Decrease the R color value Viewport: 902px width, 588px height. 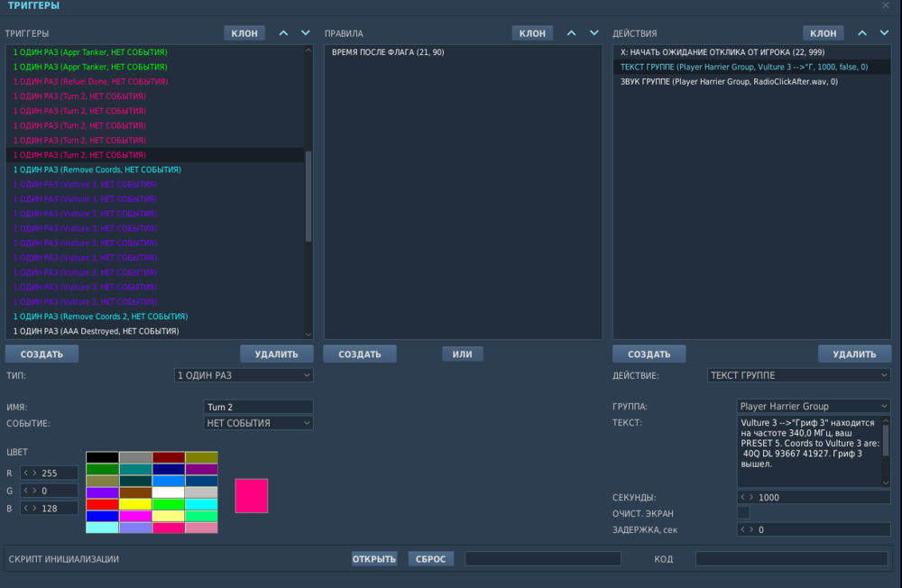[26, 473]
